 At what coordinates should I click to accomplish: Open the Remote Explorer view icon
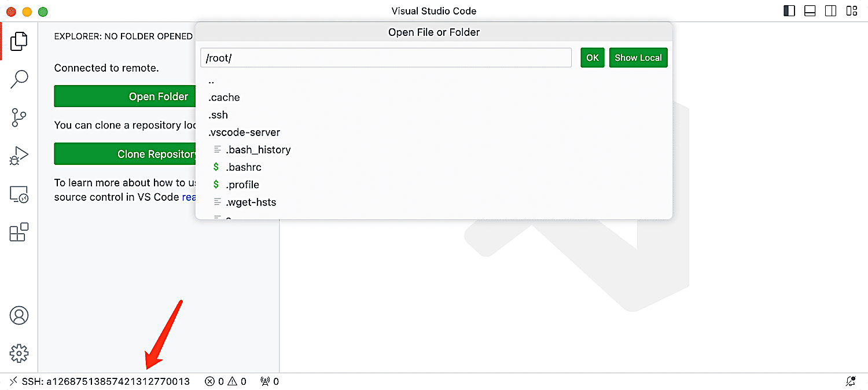[x=19, y=195]
